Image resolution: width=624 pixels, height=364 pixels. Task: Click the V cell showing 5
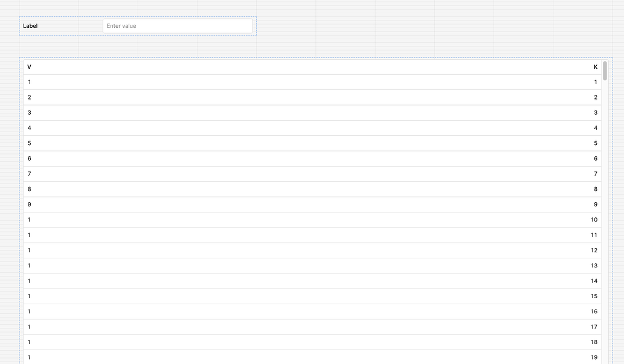(x=30, y=143)
